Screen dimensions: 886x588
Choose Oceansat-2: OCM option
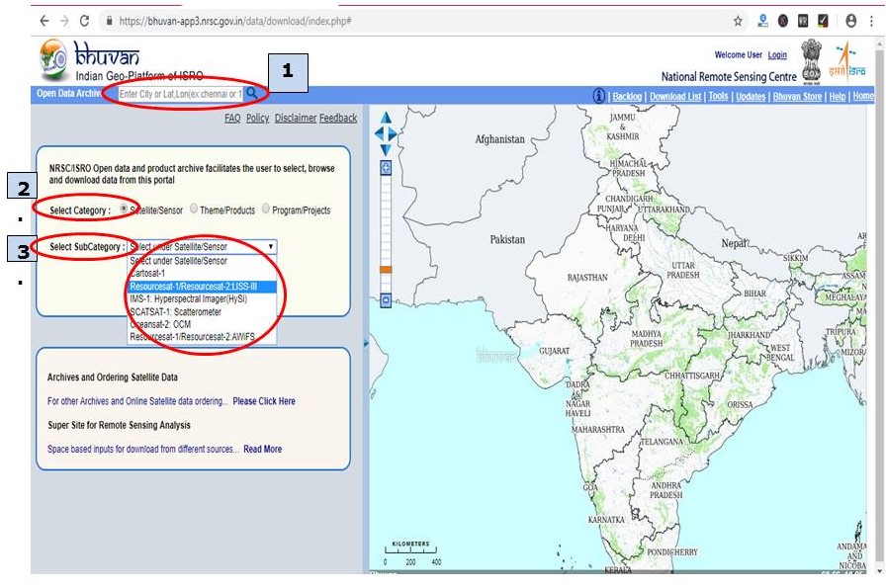tap(202, 324)
